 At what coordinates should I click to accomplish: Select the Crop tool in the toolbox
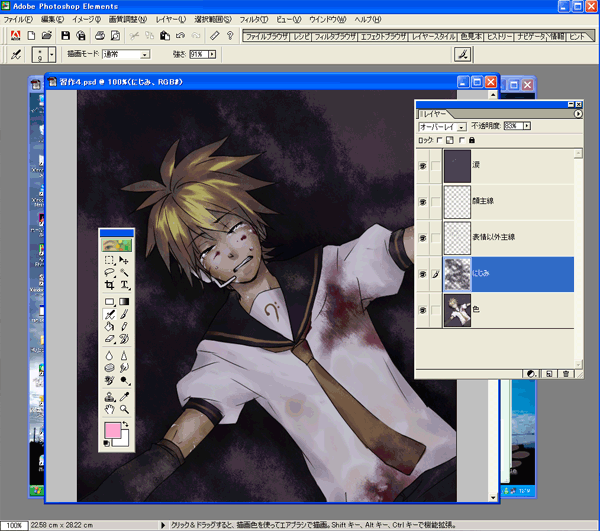(x=109, y=285)
